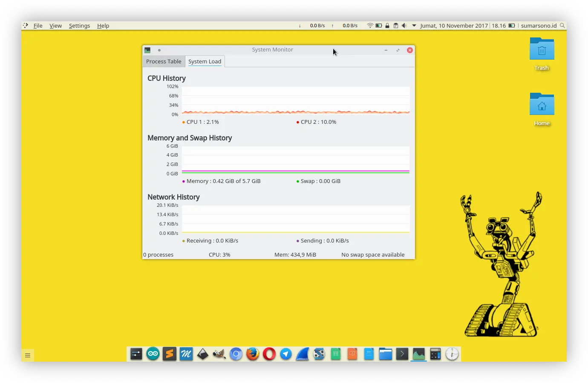This screenshot has height=383, width=588.
Task: Open the Settings menu
Action: click(x=79, y=26)
